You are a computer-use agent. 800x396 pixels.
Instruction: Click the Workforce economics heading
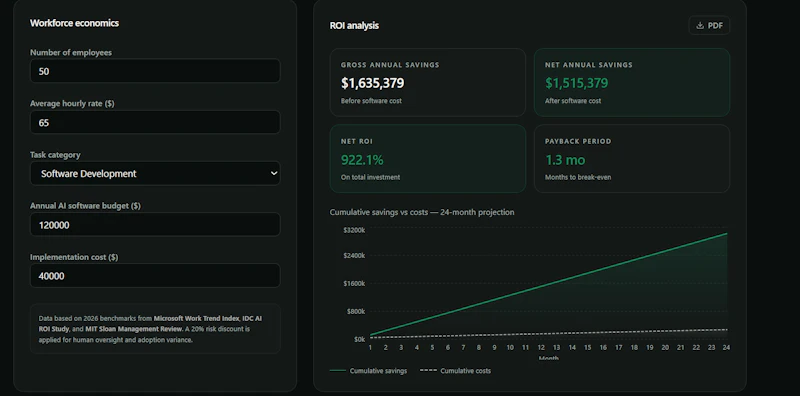point(74,23)
